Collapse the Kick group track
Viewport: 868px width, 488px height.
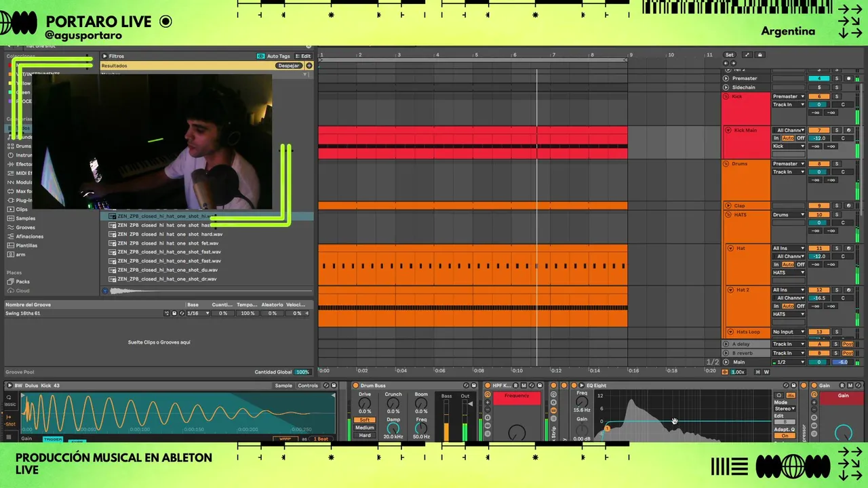(x=726, y=96)
